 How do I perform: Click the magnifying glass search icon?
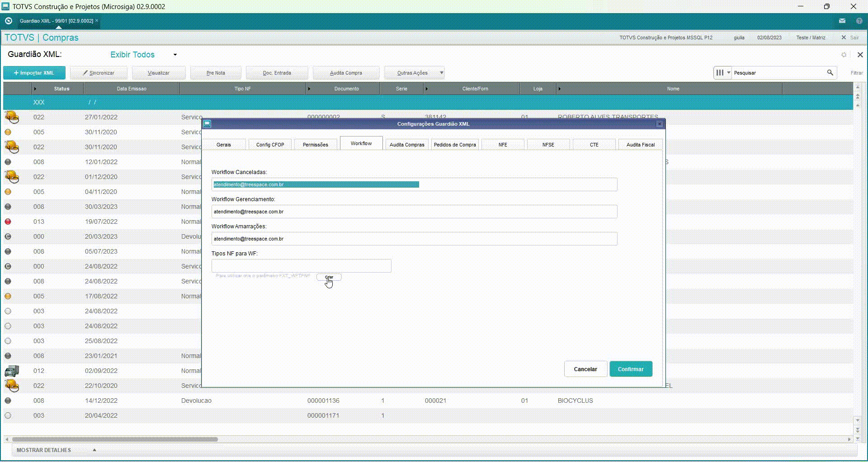click(x=830, y=72)
